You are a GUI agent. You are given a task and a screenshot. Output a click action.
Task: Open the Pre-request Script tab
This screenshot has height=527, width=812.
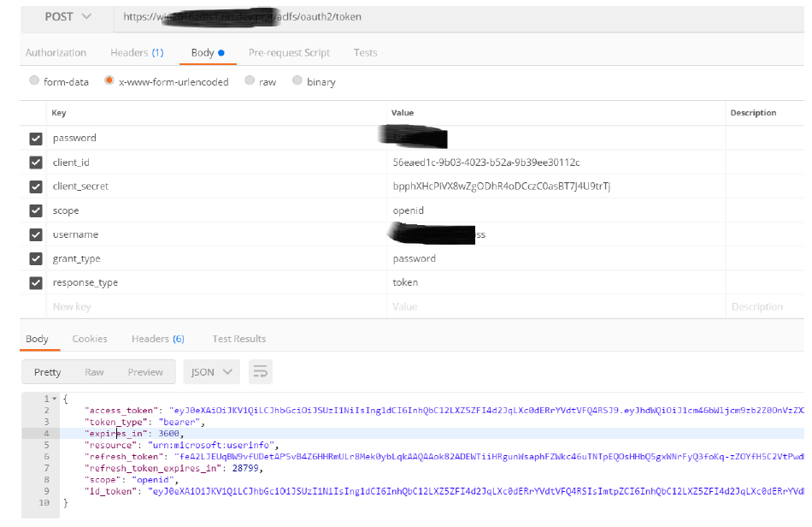click(x=287, y=52)
